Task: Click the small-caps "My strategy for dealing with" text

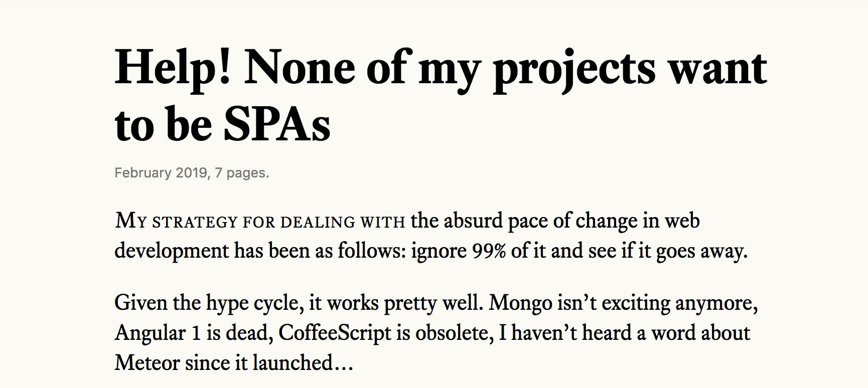Action: (260, 221)
